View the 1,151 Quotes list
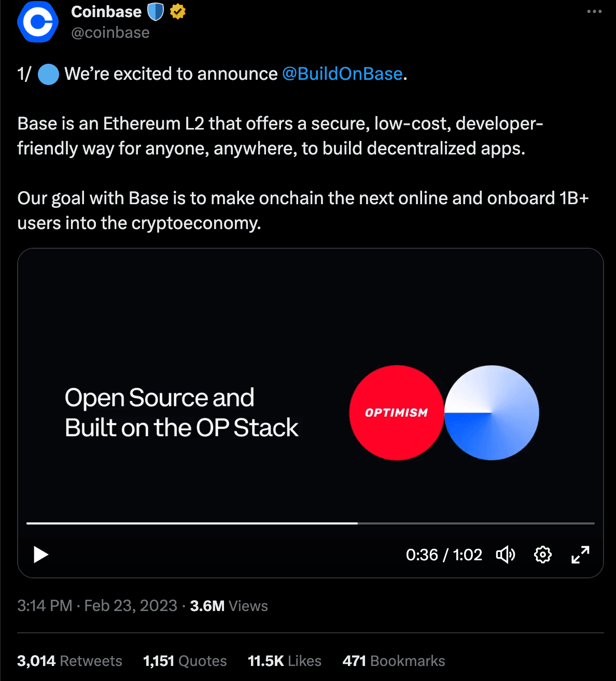Viewport: 616px width, 681px height. coord(185,661)
